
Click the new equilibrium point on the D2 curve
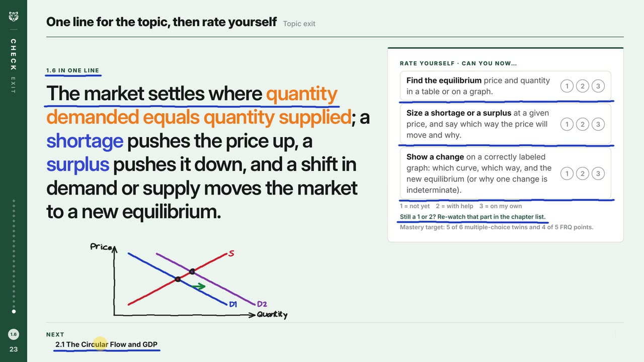[x=192, y=271]
